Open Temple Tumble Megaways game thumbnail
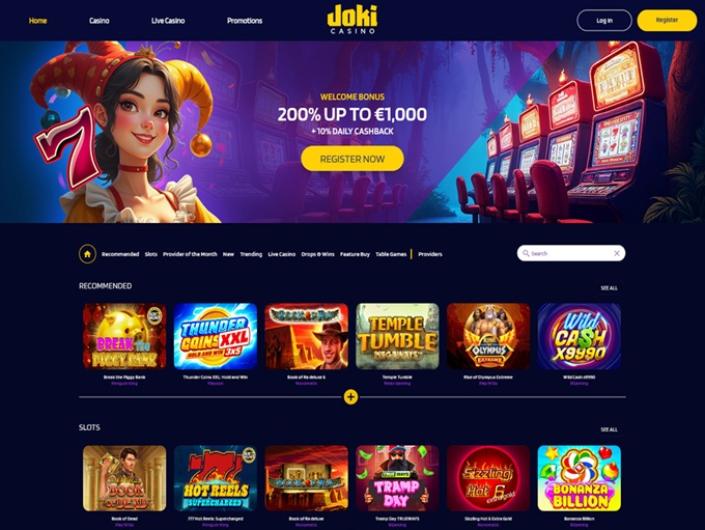 coord(397,336)
